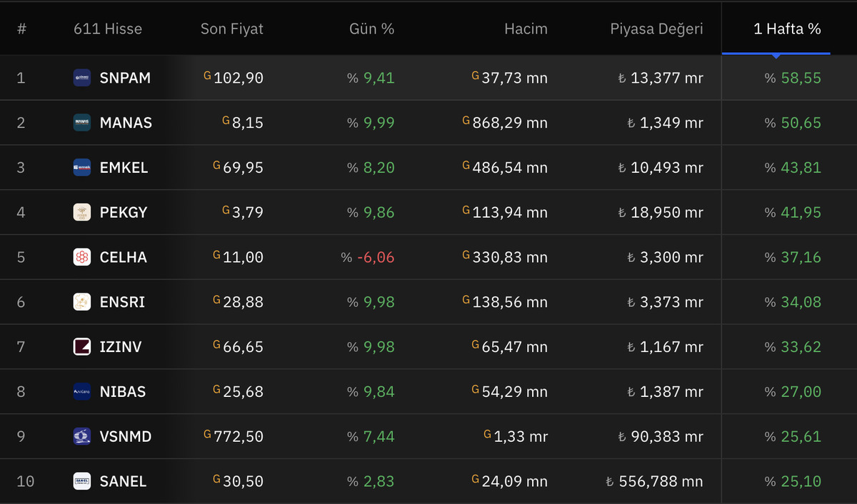
Task: Click weekly change value 58,55
Action: (801, 78)
